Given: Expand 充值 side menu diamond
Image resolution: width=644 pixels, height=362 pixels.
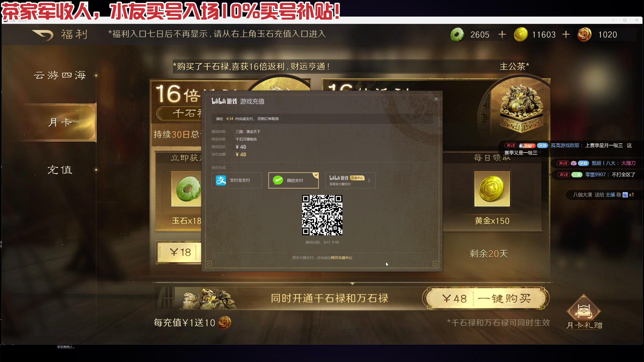Looking at the screenshot, I should coord(96,170).
